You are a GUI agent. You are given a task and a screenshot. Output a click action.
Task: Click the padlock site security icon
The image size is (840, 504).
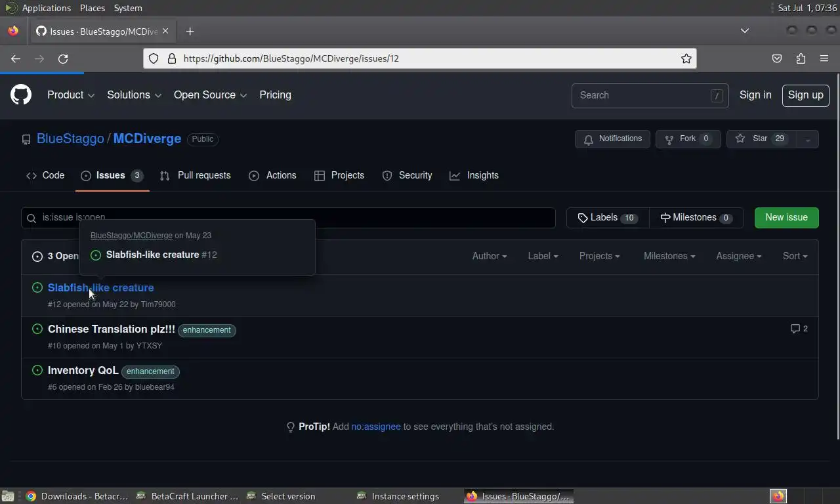172,58
